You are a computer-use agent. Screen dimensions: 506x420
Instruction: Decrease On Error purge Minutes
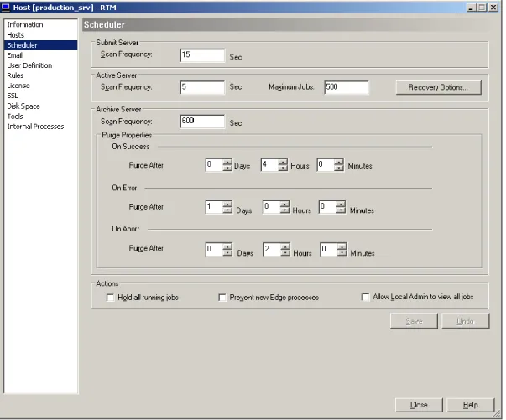point(341,210)
